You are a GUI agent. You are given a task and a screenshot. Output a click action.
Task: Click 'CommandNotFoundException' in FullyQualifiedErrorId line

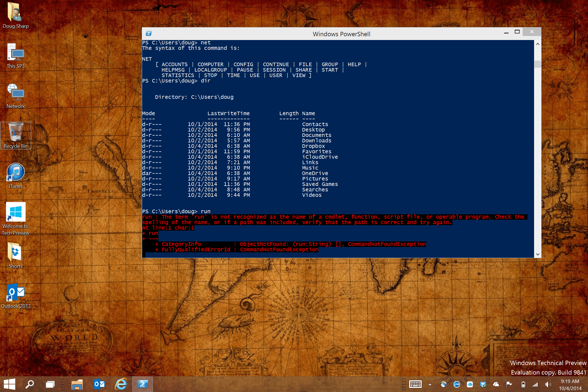pos(279,250)
